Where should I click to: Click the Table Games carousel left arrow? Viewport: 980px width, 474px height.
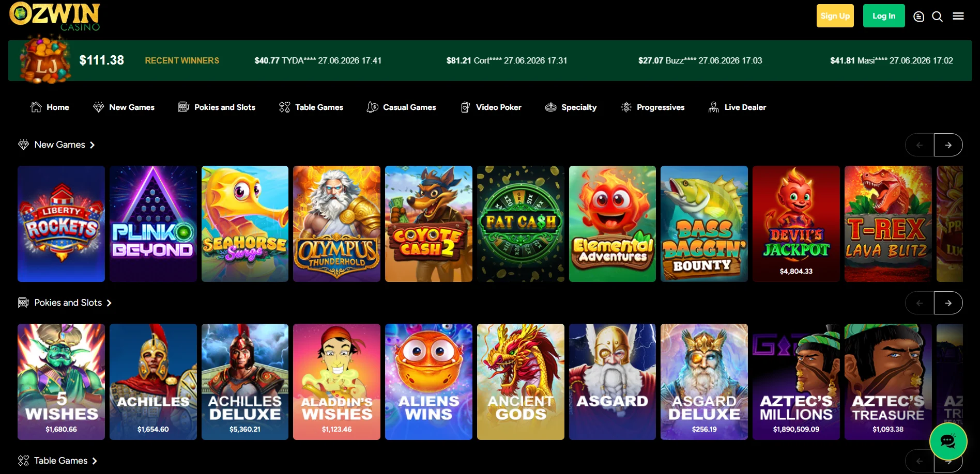pyautogui.click(x=920, y=461)
